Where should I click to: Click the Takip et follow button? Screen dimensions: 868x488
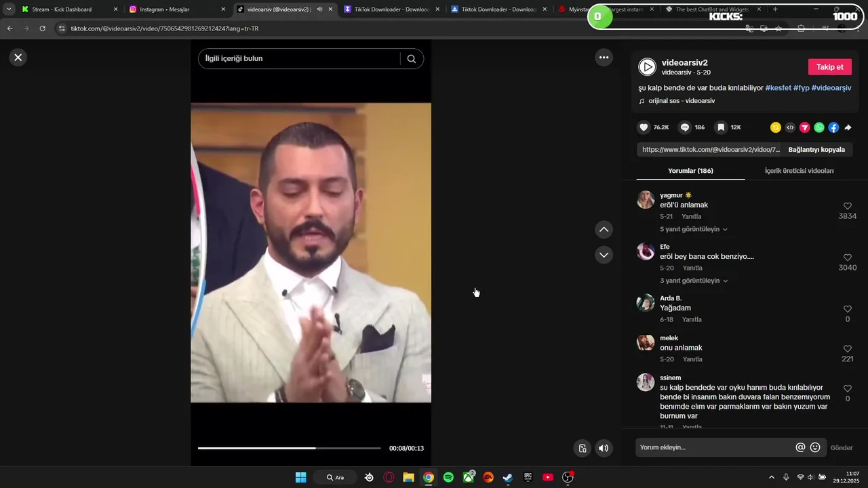pyautogui.click(x=829, y=67)
